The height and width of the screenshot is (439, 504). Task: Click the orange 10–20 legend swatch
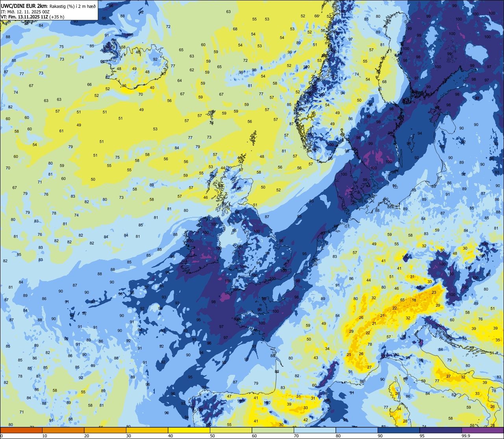[x=63, y=430]
